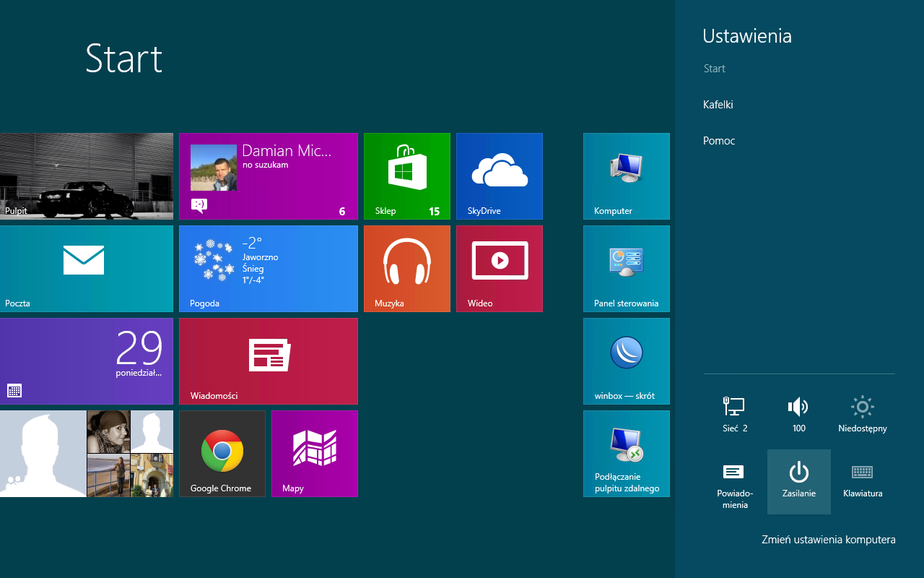The width and height of the screenshot is (924, 578).
Task: Open the Wideo tile
Action: tap(499, 268)
